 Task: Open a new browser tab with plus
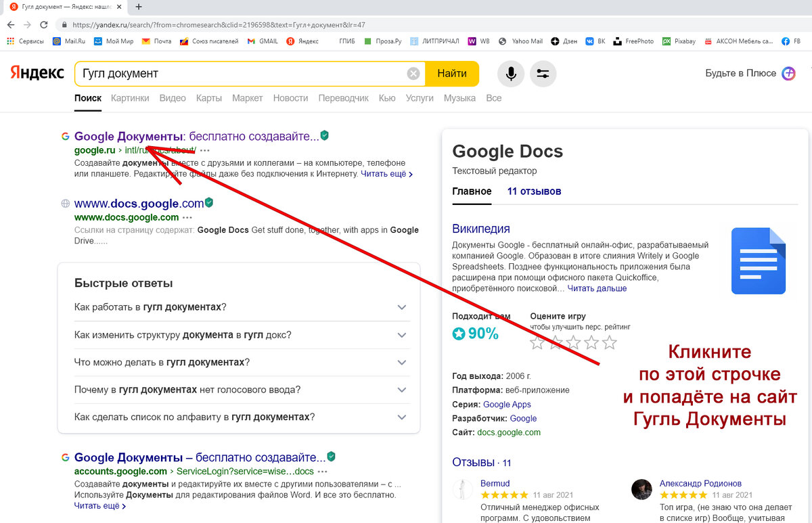(x=139, y=7)
